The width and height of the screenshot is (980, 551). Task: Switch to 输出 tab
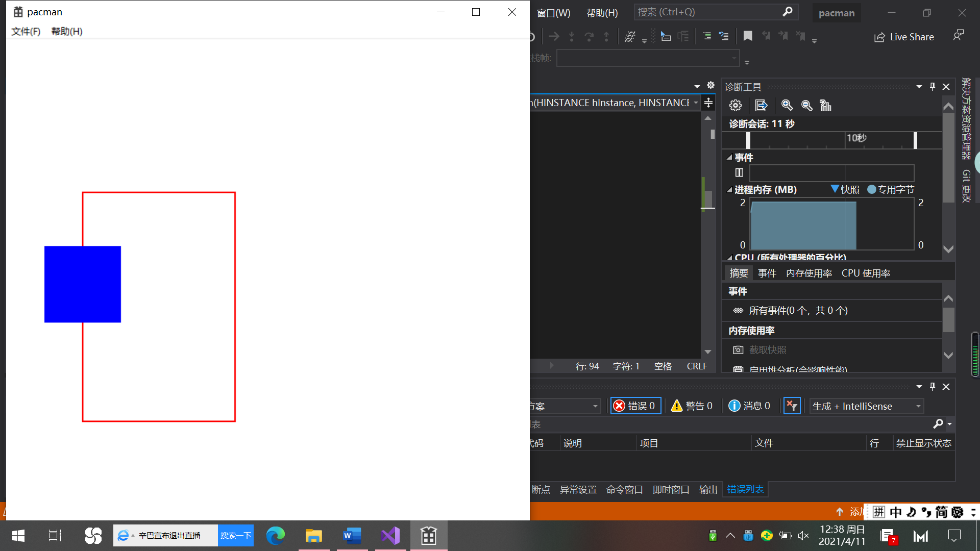[708, 489]
